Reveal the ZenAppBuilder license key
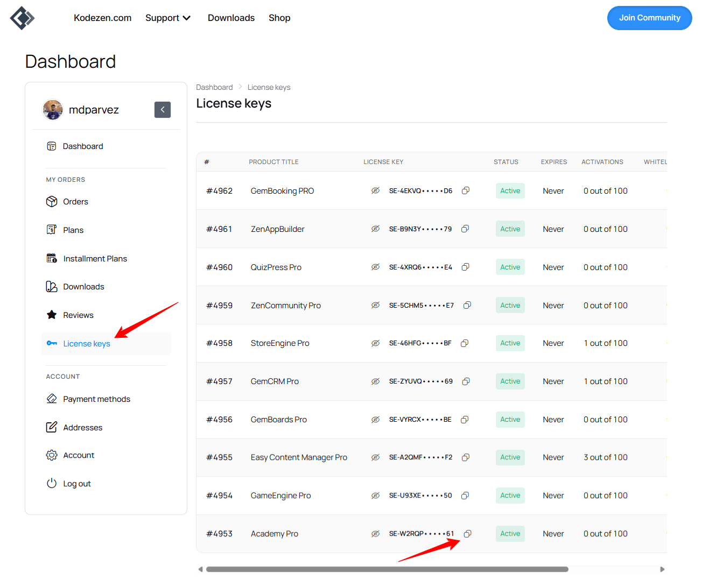 376,229
